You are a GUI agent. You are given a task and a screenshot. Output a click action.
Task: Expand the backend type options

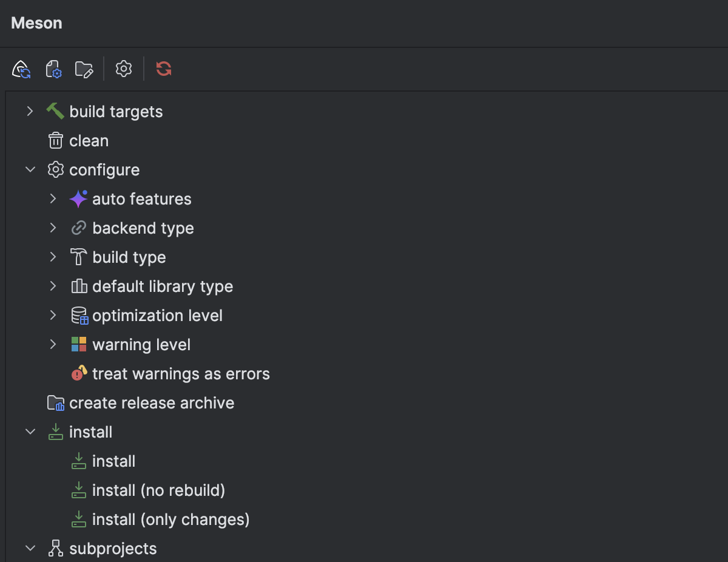pyautogui.click(x=53, y=228)
